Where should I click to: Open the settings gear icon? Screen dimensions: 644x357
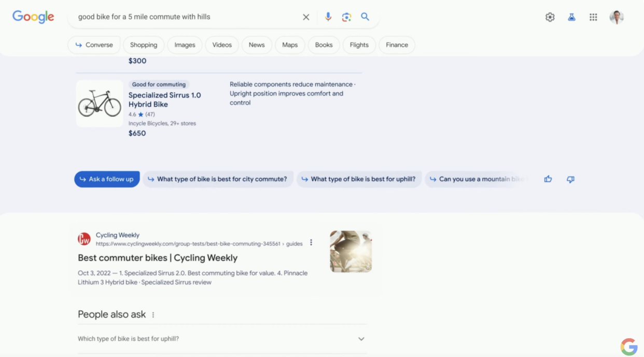(550, 17)
